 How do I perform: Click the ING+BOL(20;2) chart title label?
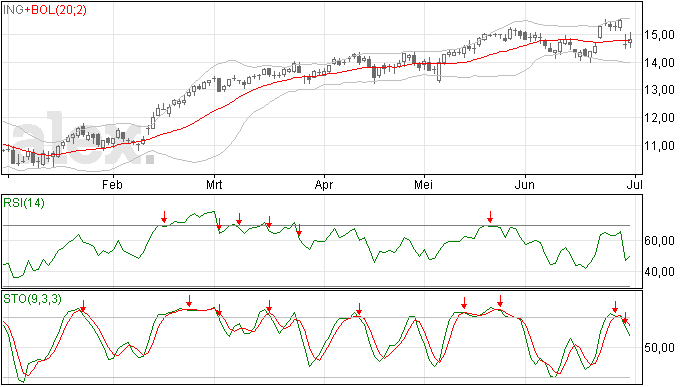45,10
